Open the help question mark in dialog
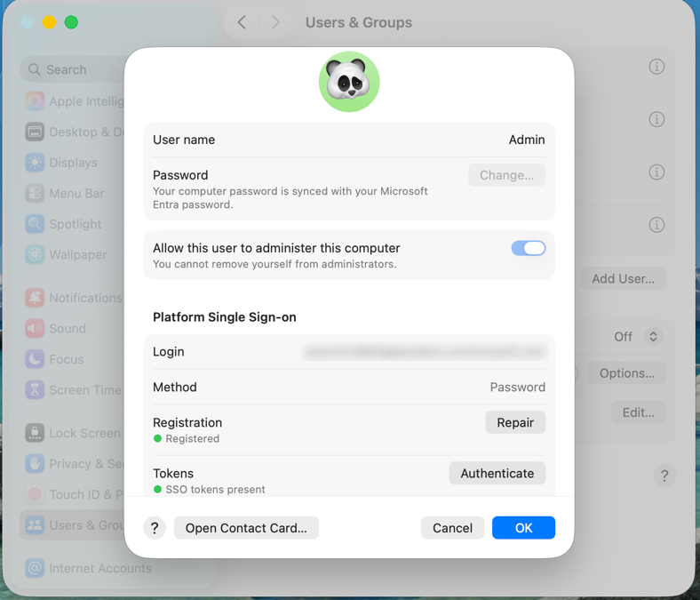The width and height of the screenshot is (700, 600). 155,528
